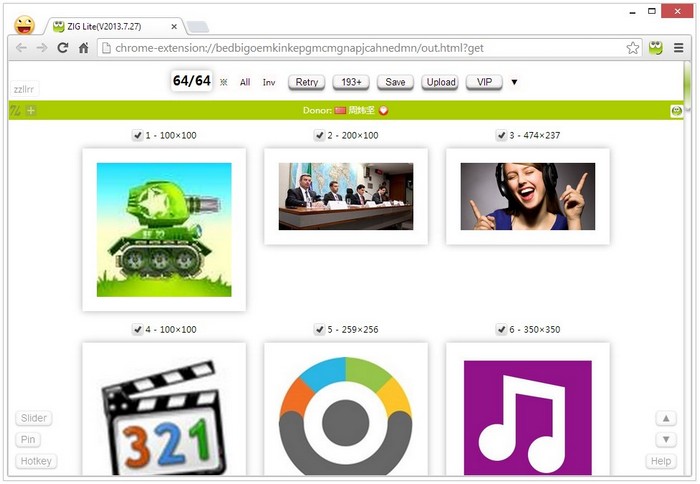Click the Hotkey button
The height and width of the screenshot is (484, 700).
pos(36,461)
